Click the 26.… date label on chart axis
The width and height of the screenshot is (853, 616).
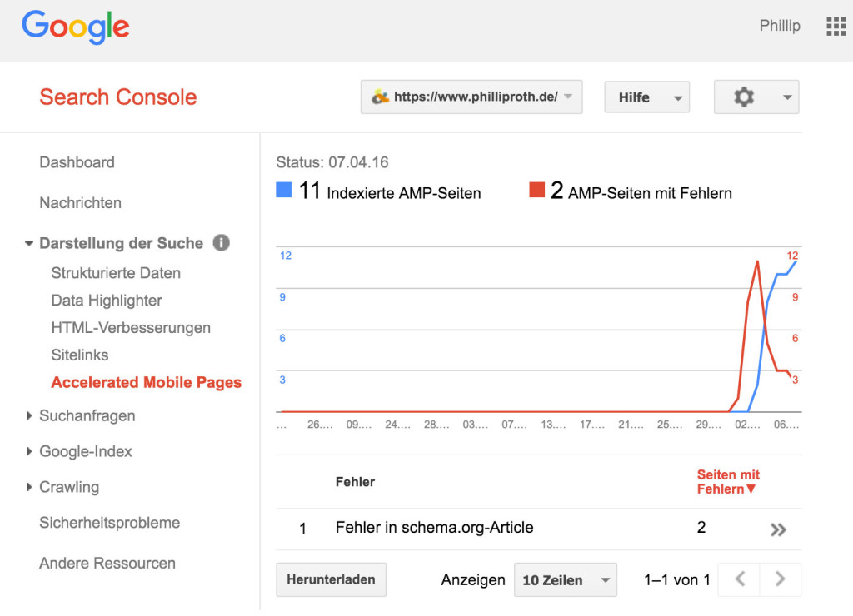tap(319, 425)
